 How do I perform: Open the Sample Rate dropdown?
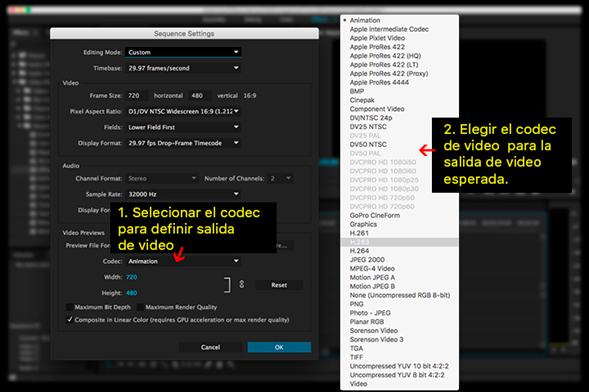pos(183,194)
